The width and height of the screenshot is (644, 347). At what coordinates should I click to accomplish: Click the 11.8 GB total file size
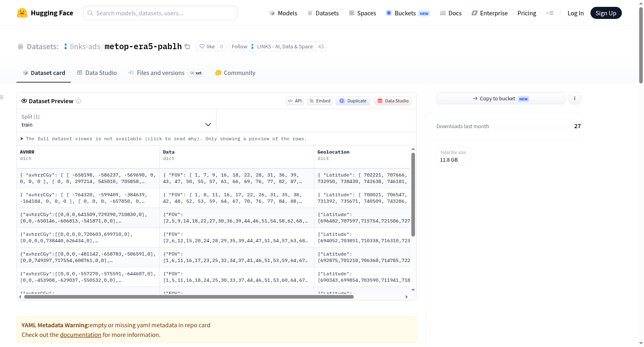pos(449,160)
